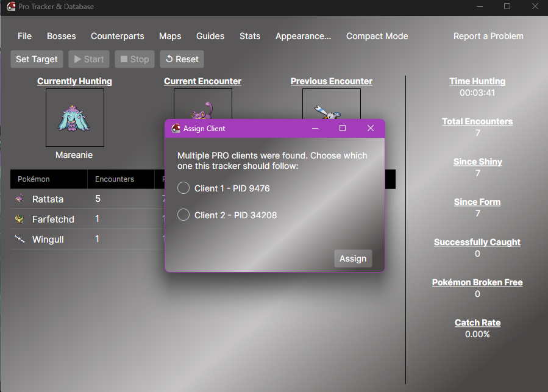Select the Wingull row name

point(48,239)
